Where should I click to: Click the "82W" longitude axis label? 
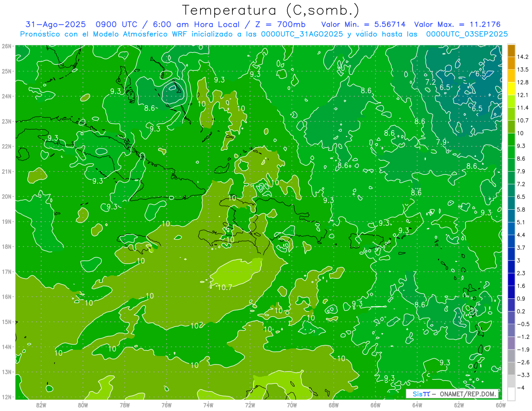41,405
